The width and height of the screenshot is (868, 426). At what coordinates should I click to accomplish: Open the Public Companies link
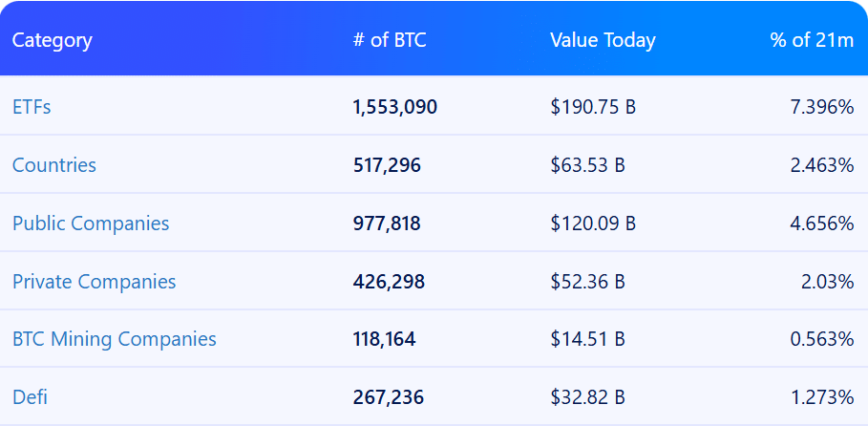click(x=91, y=224)
